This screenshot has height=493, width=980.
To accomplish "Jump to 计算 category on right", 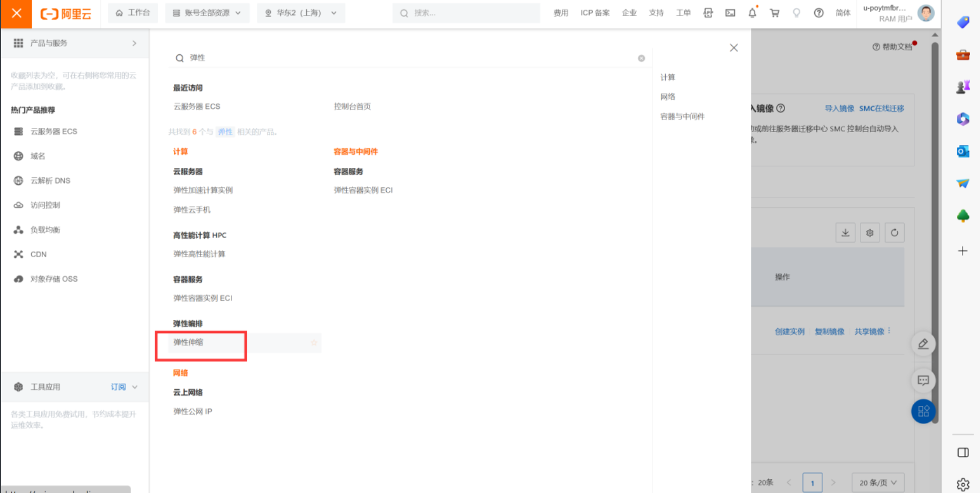I will 667,78.
